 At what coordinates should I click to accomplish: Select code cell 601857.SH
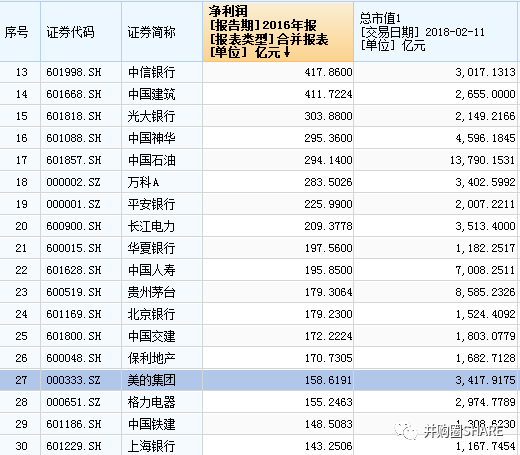point(81,160)
